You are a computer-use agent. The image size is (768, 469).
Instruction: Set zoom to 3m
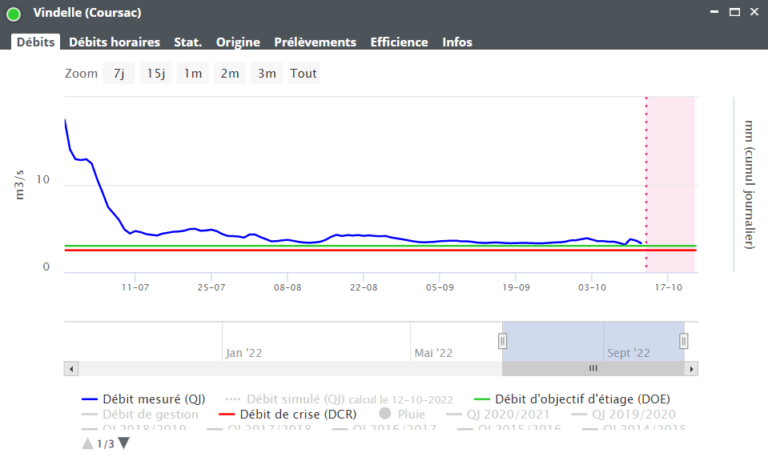pos(266,74)
